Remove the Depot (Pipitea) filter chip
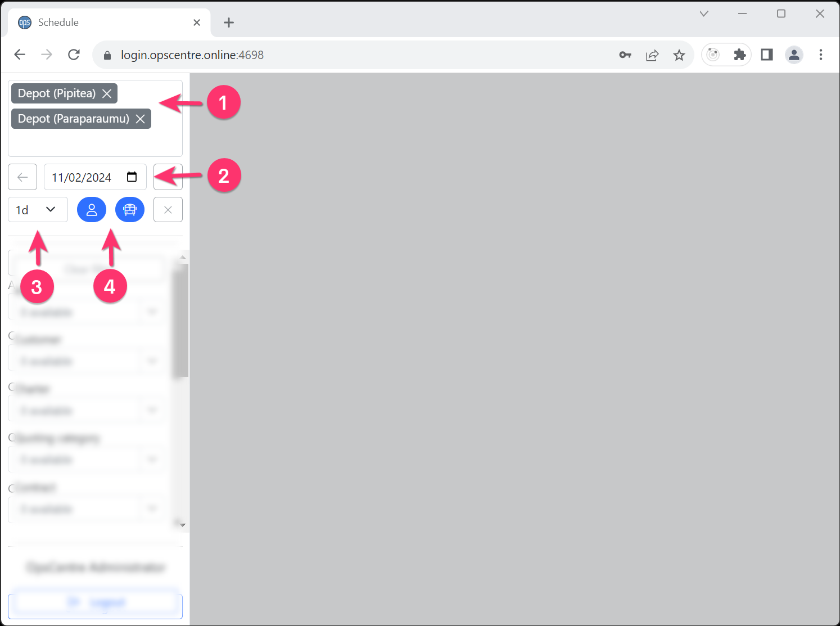The width and height of the screenshot is (840, 626). click(106, 93)
